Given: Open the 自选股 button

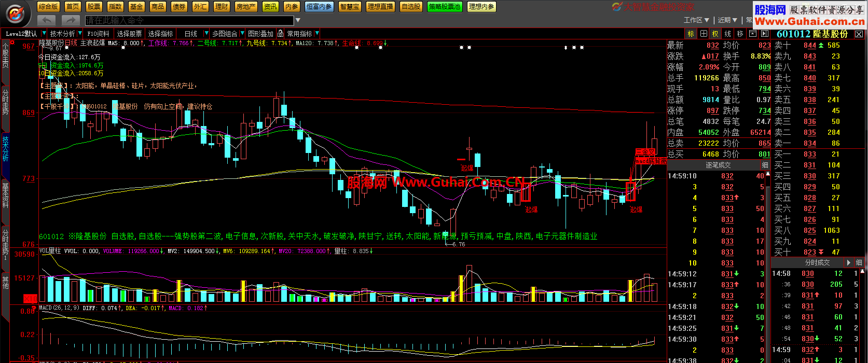Looking at the screenshot, I should pyautogui.click(x=411, y=7).
